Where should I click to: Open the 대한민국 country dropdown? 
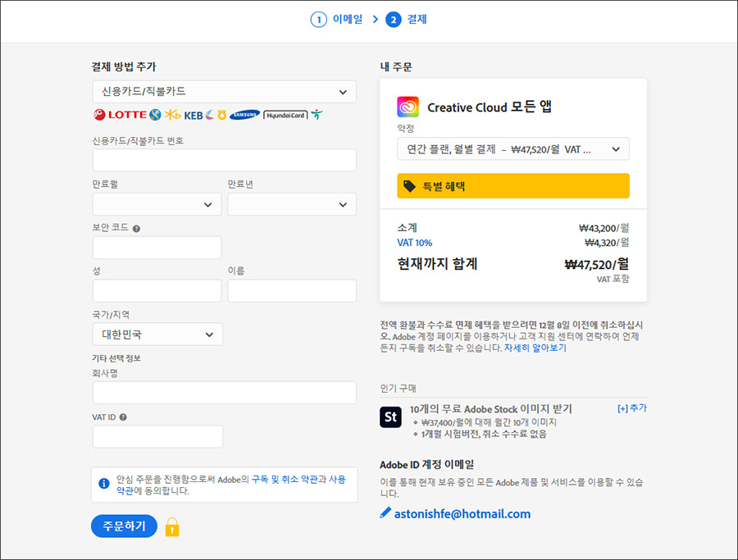(x=157, y=335)
